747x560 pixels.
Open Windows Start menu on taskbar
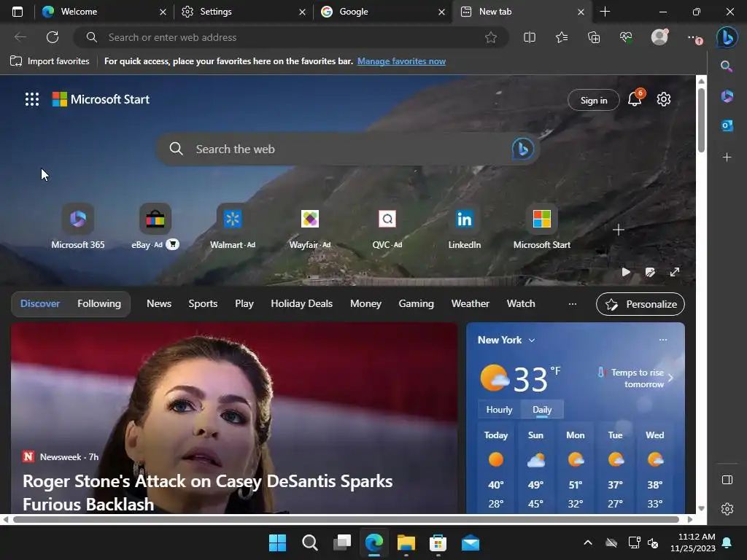[x=277, y=542]
